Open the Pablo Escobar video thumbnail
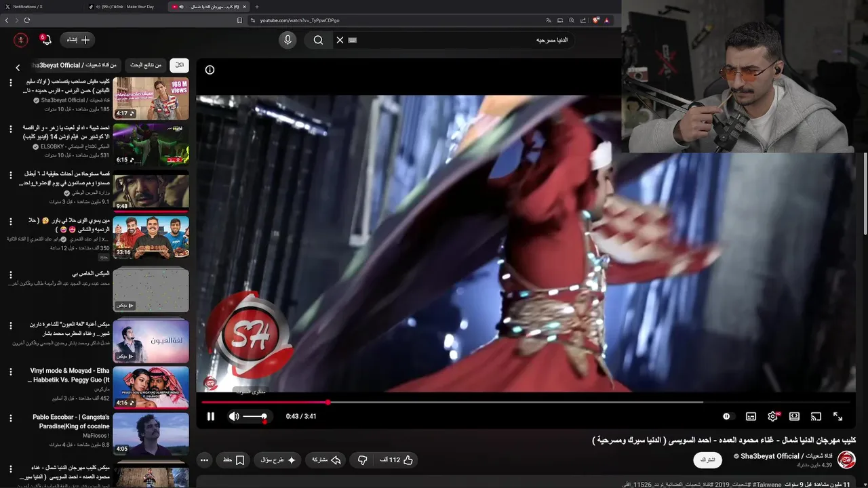The height and width of the screenshot is (488, 868). [151, 433]
